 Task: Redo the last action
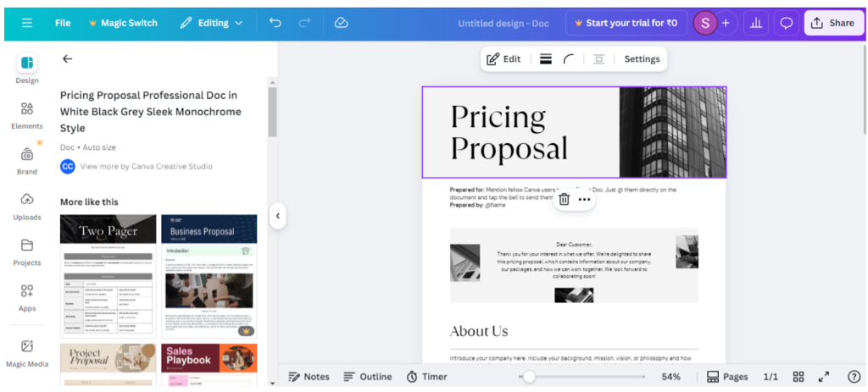tap(304, 23)
